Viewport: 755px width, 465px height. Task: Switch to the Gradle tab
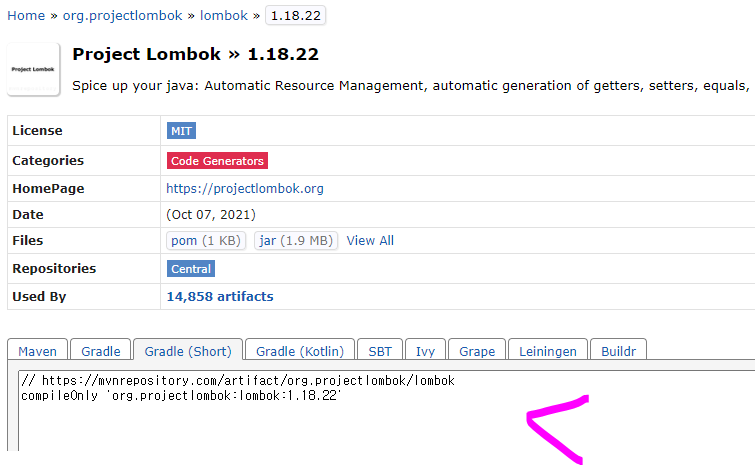point(101,350)
